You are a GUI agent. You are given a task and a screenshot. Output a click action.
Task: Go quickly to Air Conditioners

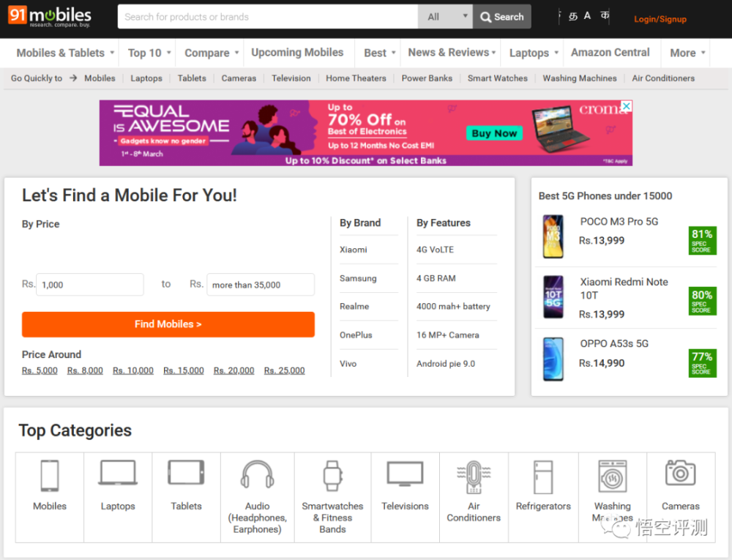pyautogui.click(x=663, y=78)
